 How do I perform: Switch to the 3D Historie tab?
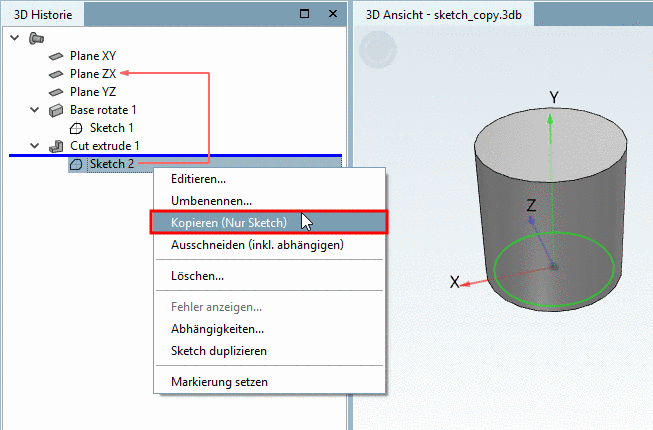point(43,15)
